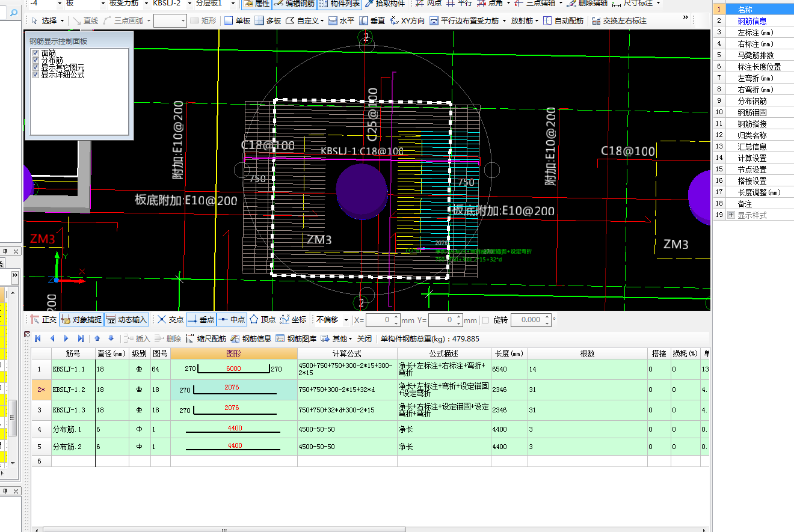794x532 pixels.
Task: Click 插入 insert row button
Action: (137, 338)
